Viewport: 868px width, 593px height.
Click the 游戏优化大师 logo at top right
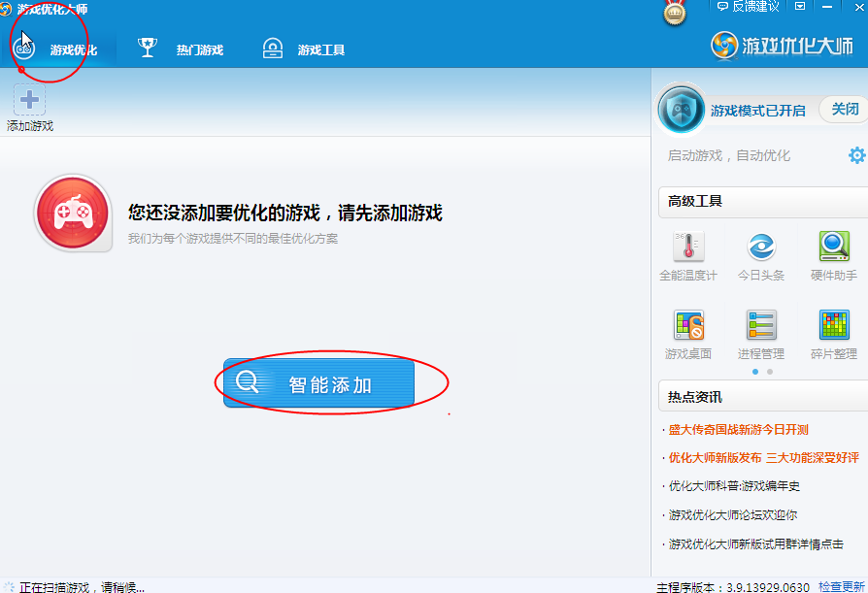783,46
